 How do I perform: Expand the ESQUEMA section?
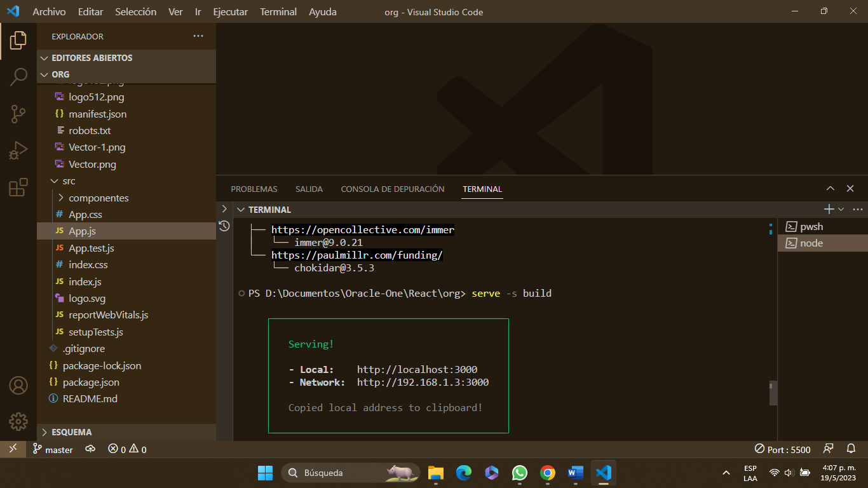pyautogui.click(x=126, y=432)
